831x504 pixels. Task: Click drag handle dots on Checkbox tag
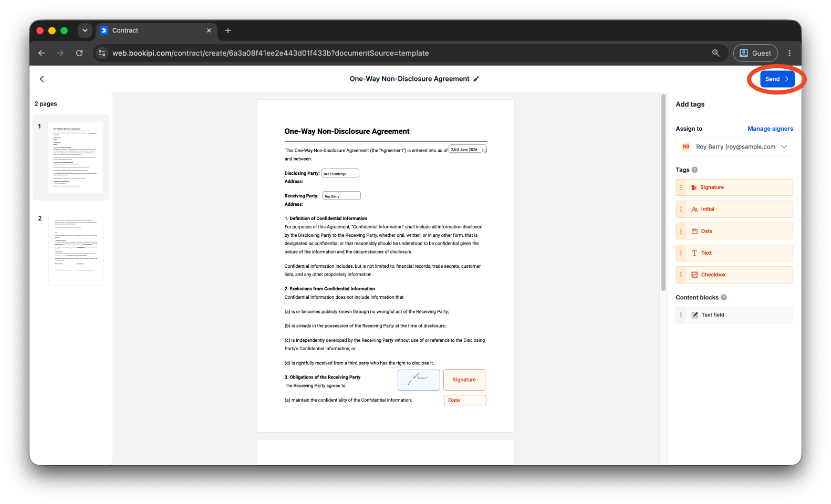(681, 275)
